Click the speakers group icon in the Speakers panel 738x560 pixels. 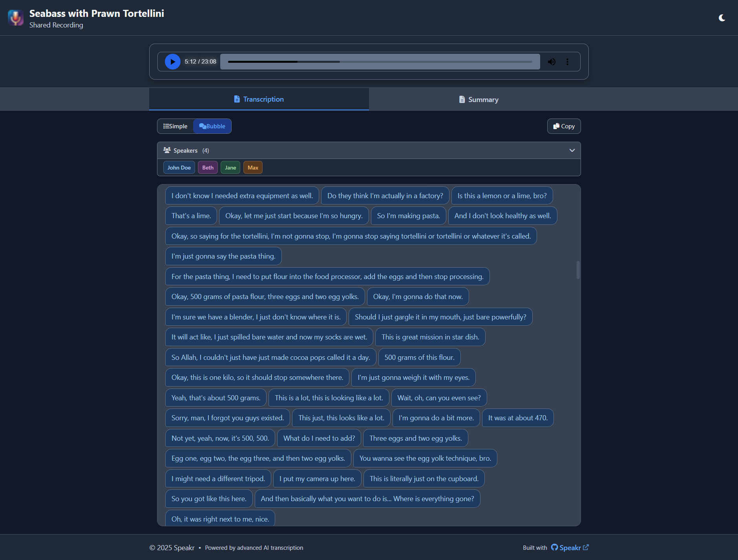[x=166, y=150]
